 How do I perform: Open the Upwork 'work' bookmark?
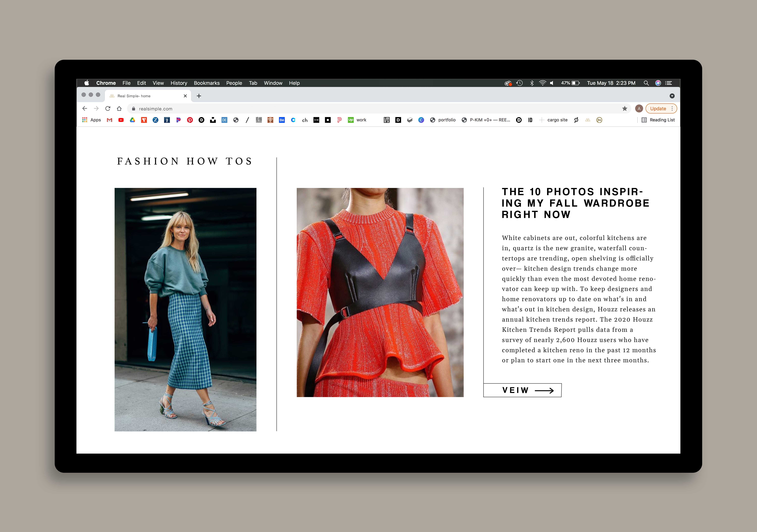(357, 120)
